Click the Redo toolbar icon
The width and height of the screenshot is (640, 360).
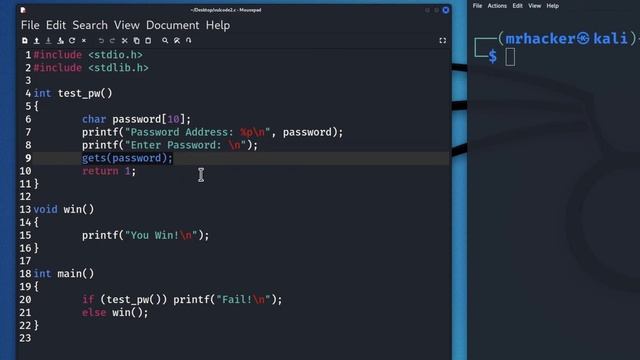pyautogui.click(x=112, y=41)
